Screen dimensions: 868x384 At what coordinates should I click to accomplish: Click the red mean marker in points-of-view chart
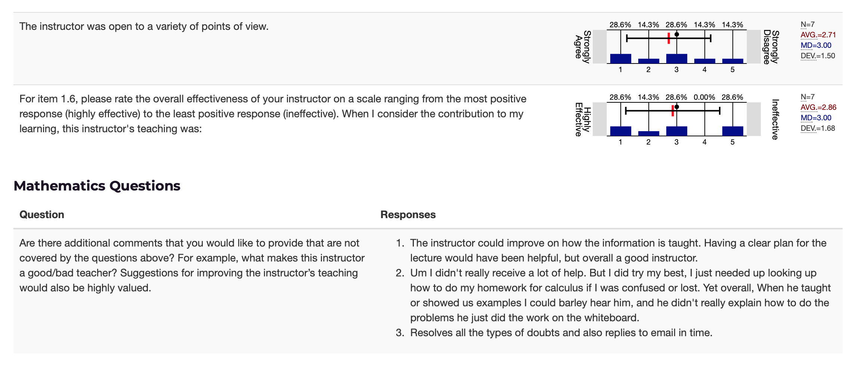click(669, 38)
